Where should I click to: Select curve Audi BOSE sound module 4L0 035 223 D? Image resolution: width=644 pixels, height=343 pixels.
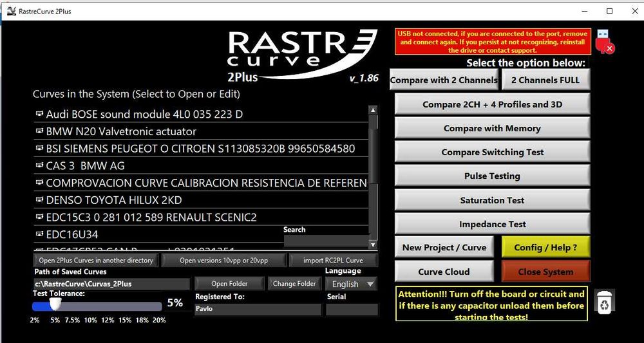coord(201,114)
